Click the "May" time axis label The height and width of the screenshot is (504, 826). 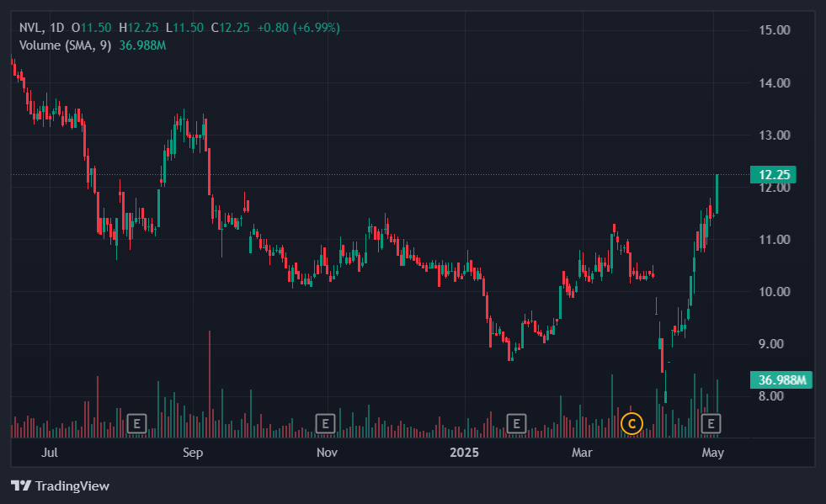(x=712, y=453)
